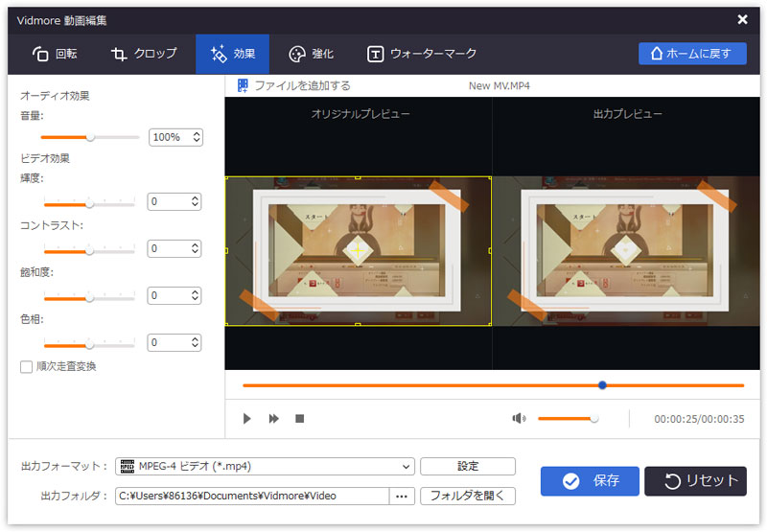
Task: Stop video playback
Action: click(x=300, y=419)
